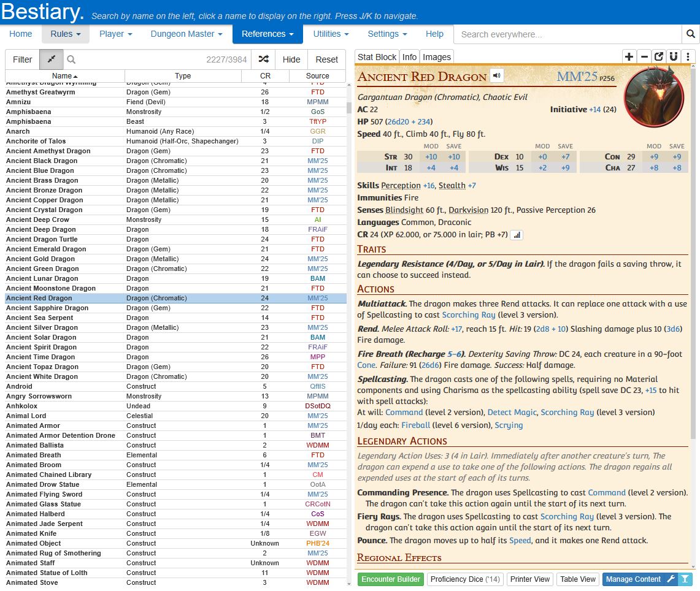Toggle the filter summary collapse button
Viewport: 700px width, 591px height.
coord(52,59)
